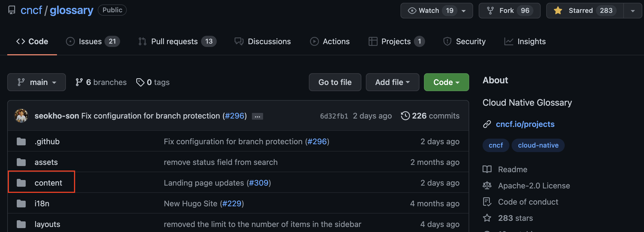The image size is (644, 232).
Task: Open the .github folder icon
Action: [x=21, y=141]
